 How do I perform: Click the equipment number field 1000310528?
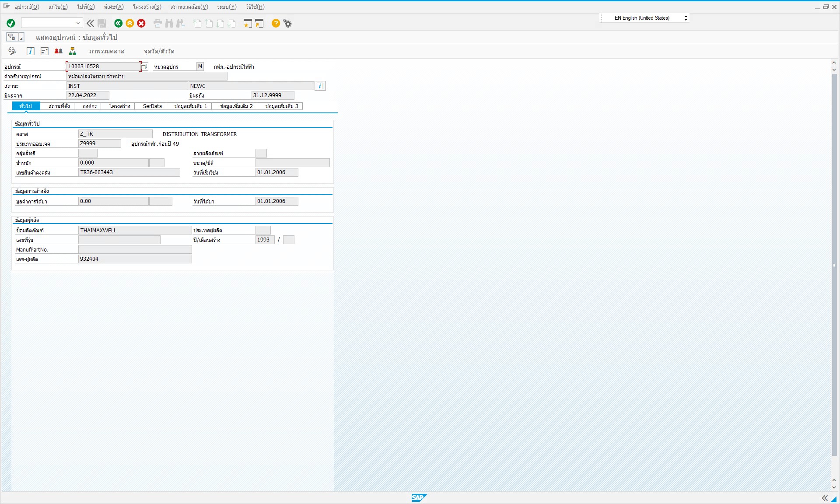coord(103,66)
